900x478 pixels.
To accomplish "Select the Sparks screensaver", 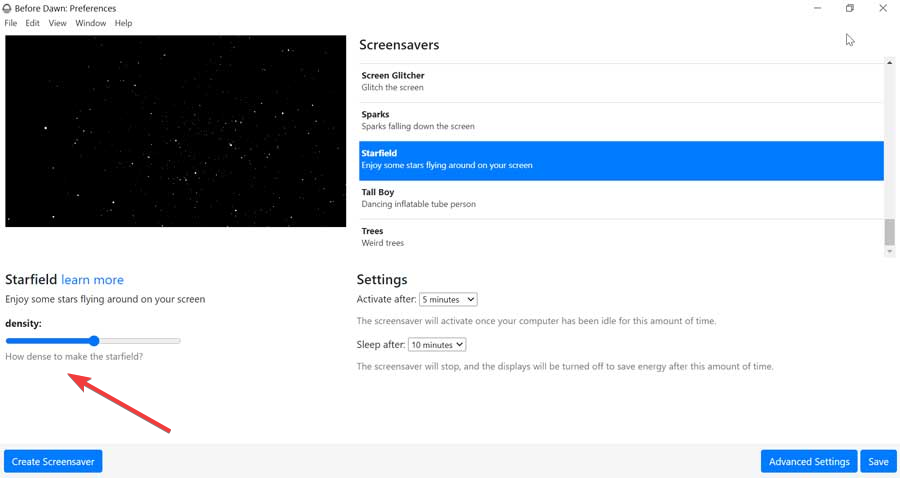I will point(621,121).
